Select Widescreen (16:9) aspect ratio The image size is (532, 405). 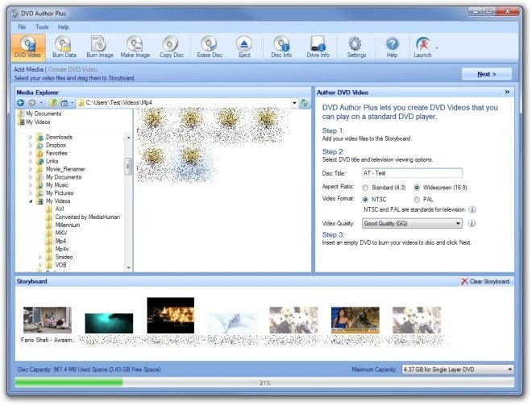point(417,188)
